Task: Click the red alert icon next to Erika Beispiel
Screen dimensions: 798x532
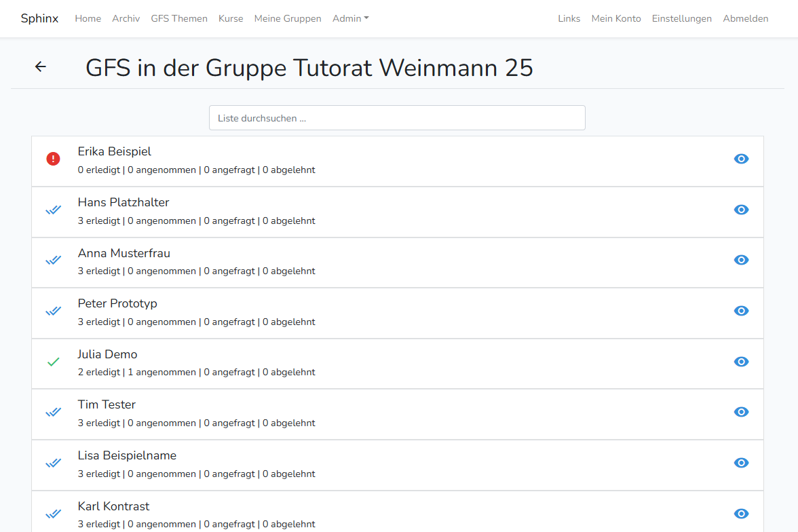Action: coord(53,159)
